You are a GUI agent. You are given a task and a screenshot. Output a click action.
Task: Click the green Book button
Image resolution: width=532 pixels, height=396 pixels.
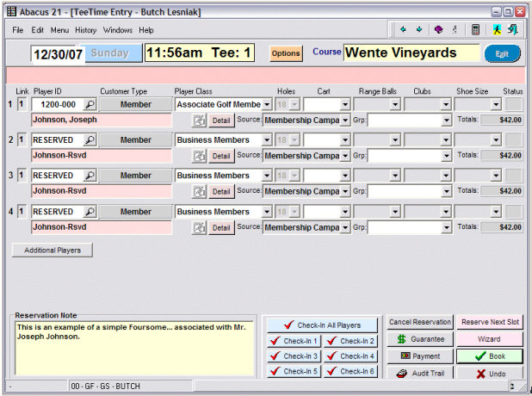489,356
